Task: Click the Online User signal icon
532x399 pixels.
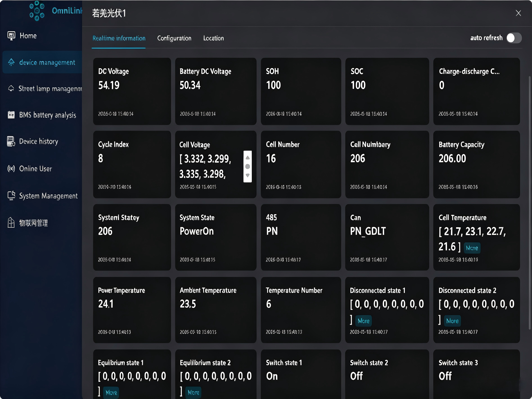Action: [11, 169]
